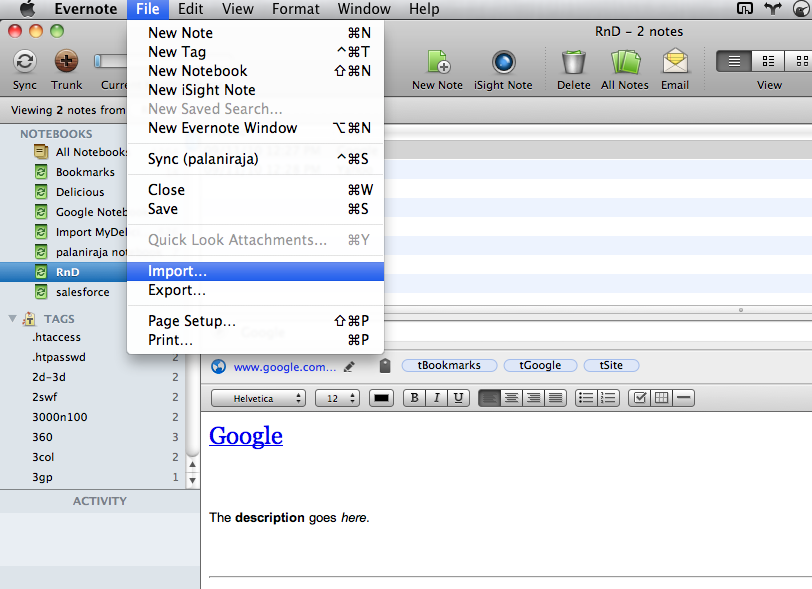812x589 pixels.
Task: Show All Notes via the green notes icon
Action: tap(625, 62)
